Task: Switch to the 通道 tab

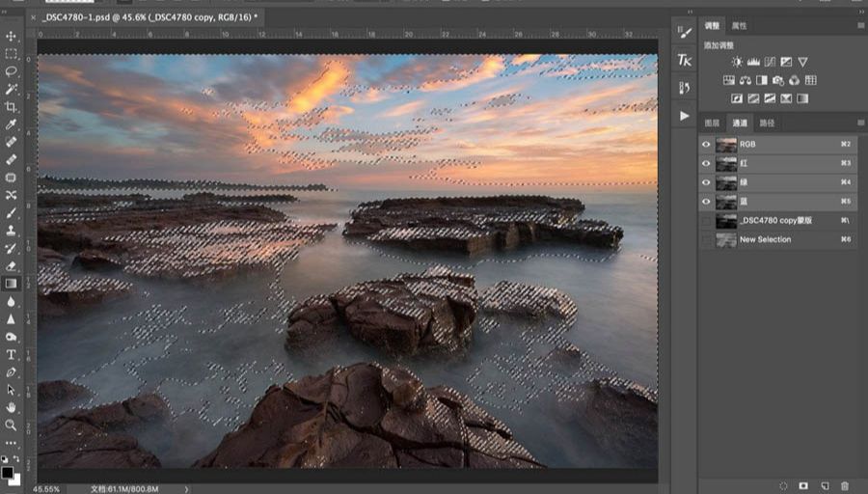Action: (x=740, y=123)
